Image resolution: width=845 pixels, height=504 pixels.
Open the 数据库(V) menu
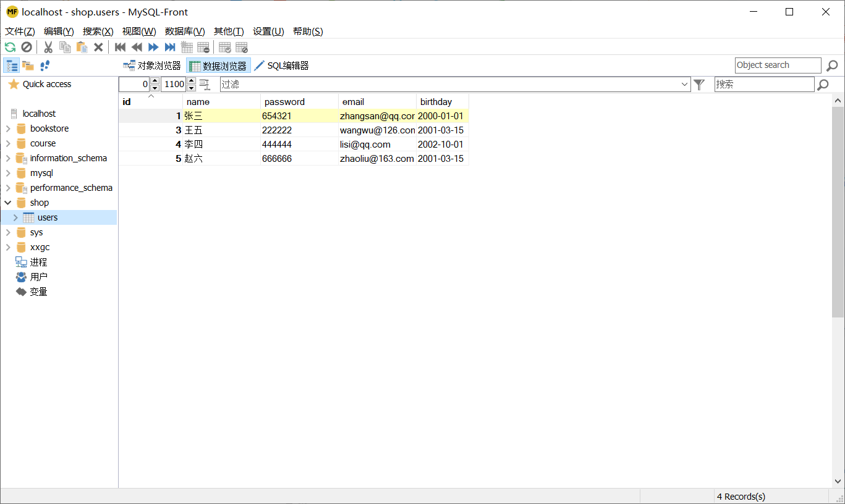pyautogui.click(x=185, y=31)
